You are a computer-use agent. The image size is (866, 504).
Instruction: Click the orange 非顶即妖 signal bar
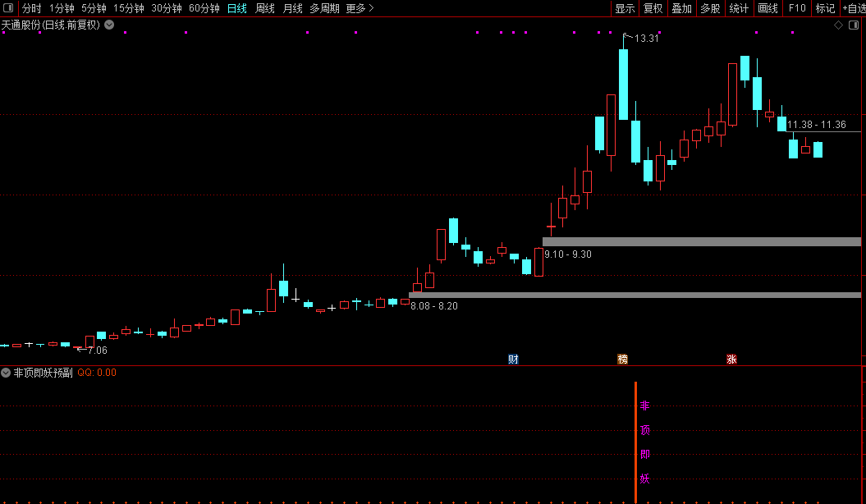click(635, 442)
